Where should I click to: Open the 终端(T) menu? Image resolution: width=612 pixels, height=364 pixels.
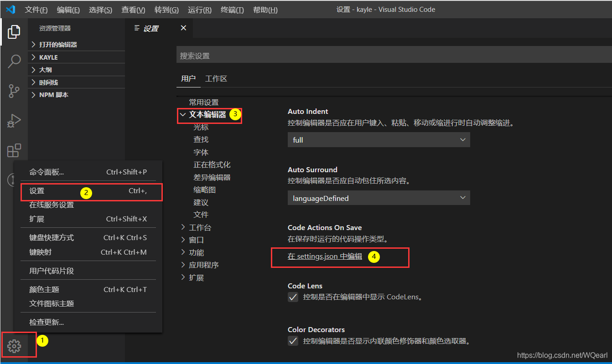pyautogui.click(x=232, y=10)
